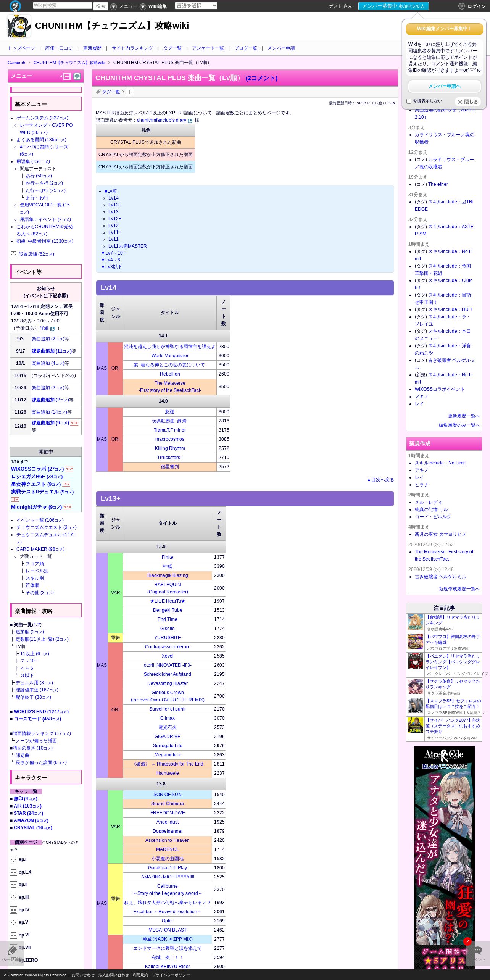Open the AliceReCode DLsite advertisement banner
The image size is (490, 980).
444,859
